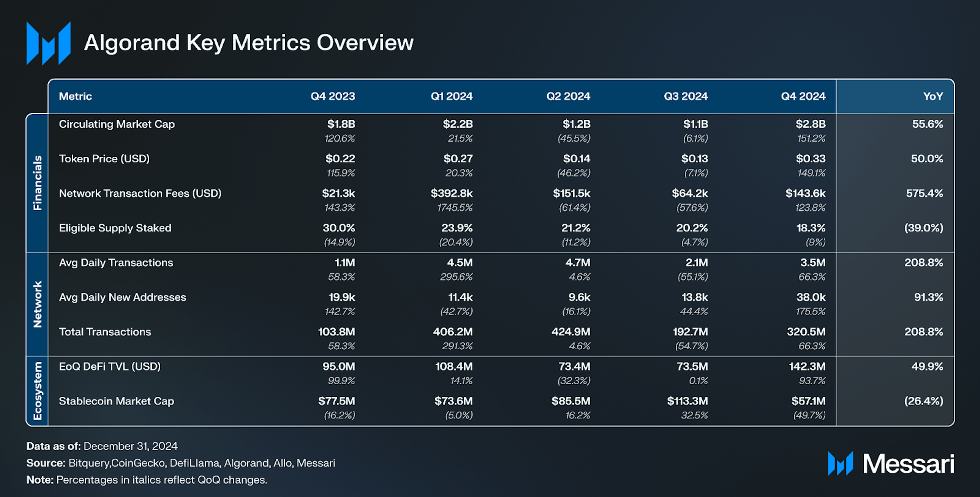Click the Q2 2024 column header
This screenshot has height=497, width=980.
point(568,96)
